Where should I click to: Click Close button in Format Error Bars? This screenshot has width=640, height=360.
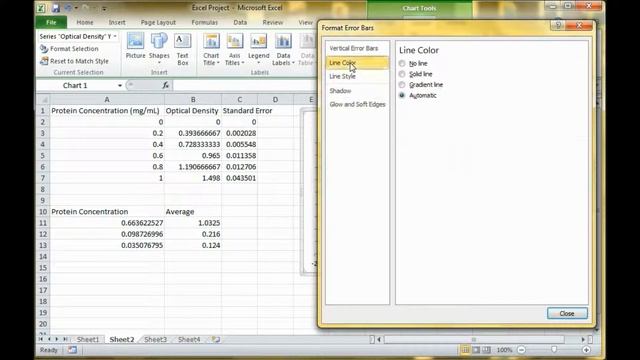567,313
